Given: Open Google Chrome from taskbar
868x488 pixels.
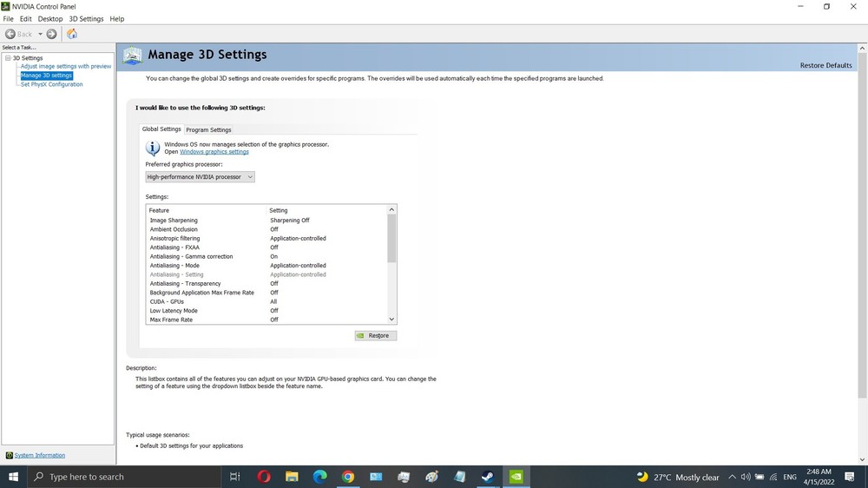Looking at the screenshot, I should pos(348,477).
